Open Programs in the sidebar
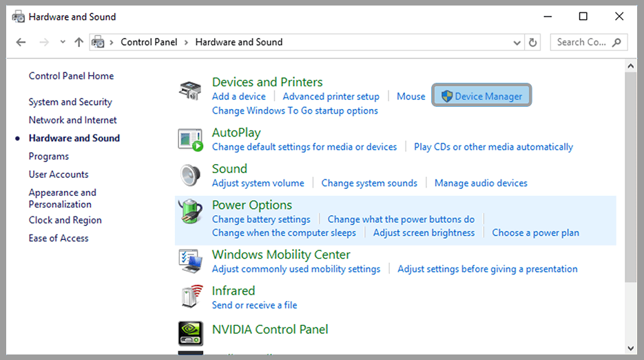 [48, 157]
